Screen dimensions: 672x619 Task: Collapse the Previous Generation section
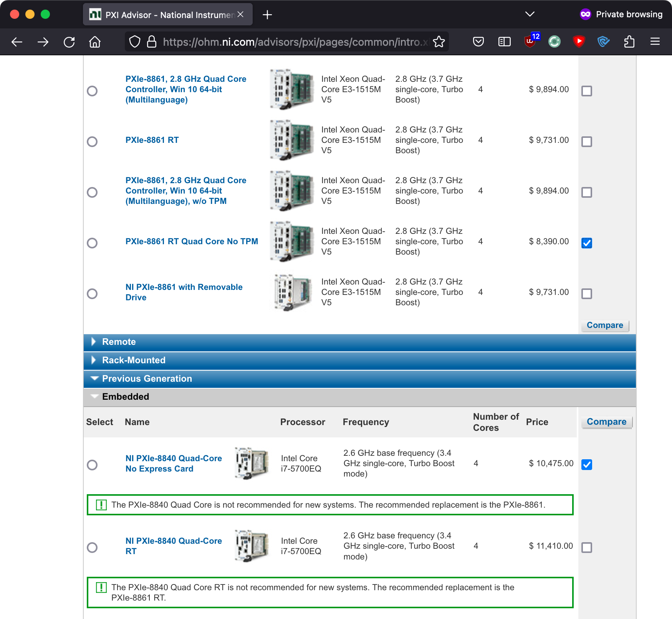click(x=147, y=379)
